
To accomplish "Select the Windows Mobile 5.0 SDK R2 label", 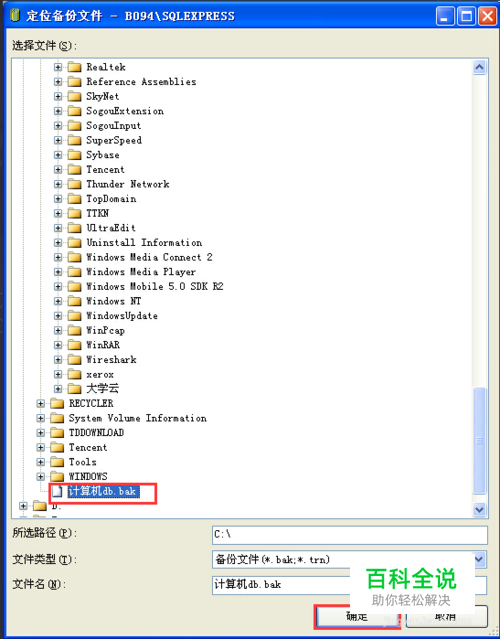I will click(x=155, y=286).
